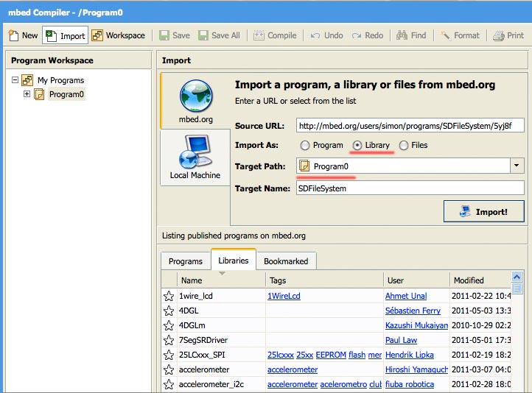Select the Local Machine import source
Viewport: 532px width, 393px height.
point(195,157)
